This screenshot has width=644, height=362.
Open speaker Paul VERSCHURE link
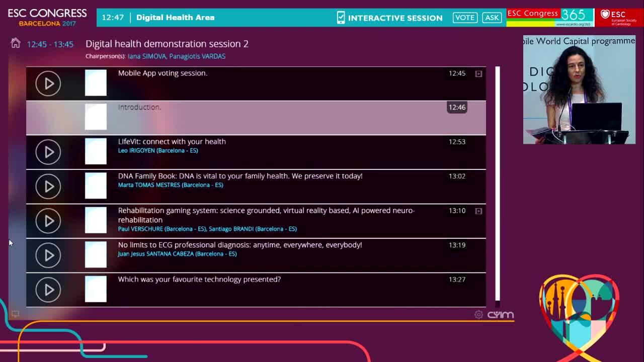pos(162,229)
